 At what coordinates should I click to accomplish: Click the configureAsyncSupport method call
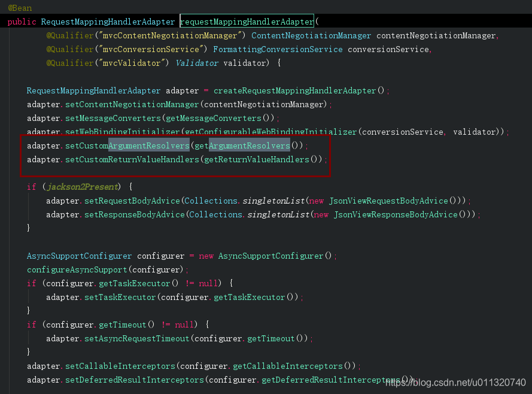pyautogui.click(x=79, y=269)
